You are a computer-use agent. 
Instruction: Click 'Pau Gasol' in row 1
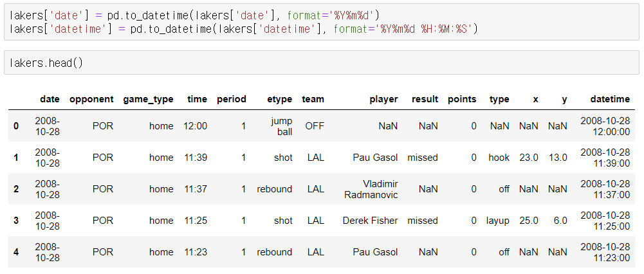[x=375, y=158]
